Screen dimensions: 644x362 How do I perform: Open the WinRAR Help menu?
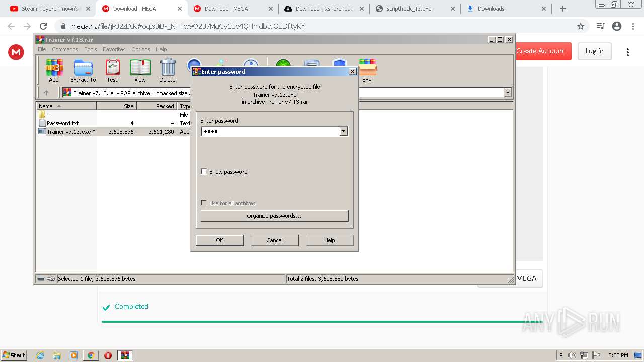click(161, 49)
